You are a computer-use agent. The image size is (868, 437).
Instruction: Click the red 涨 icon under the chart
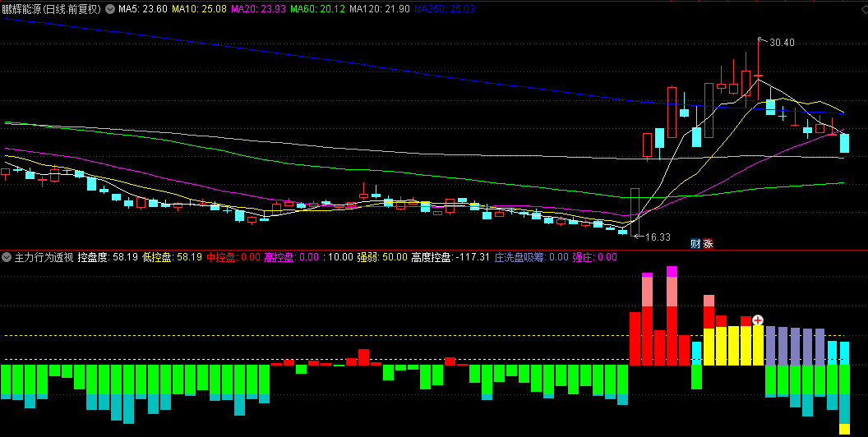pyautogui.click(x=708, y=243)
